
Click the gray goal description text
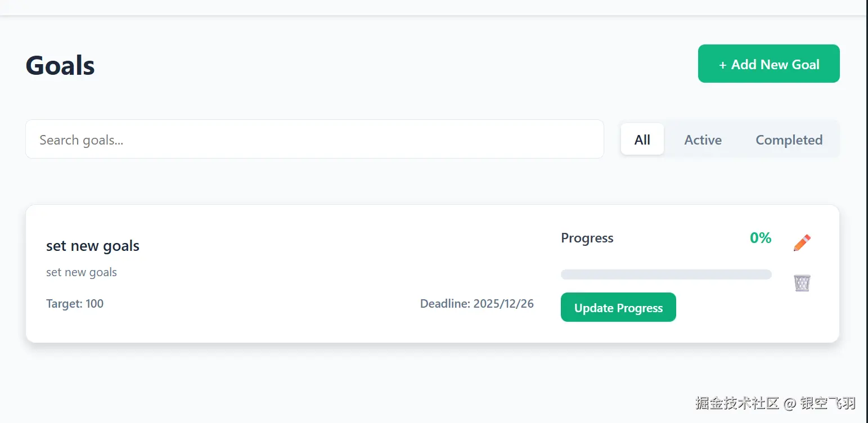(x=82, y=272)
